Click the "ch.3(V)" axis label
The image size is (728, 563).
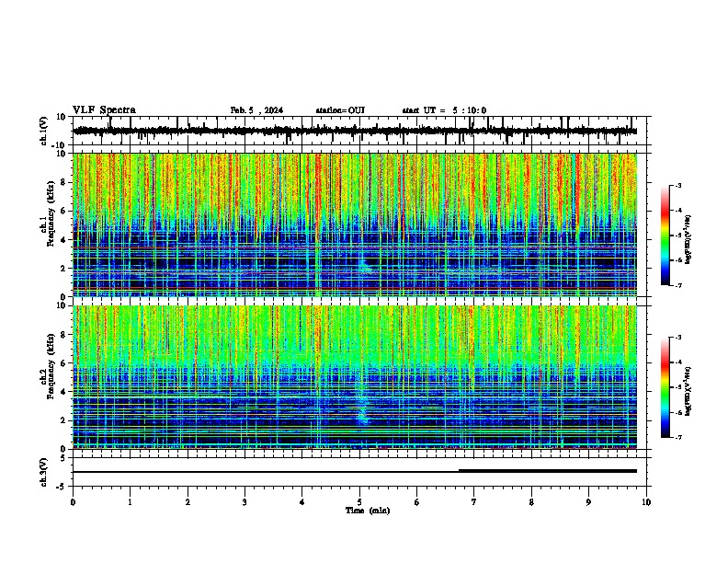[x=44, y=472]
